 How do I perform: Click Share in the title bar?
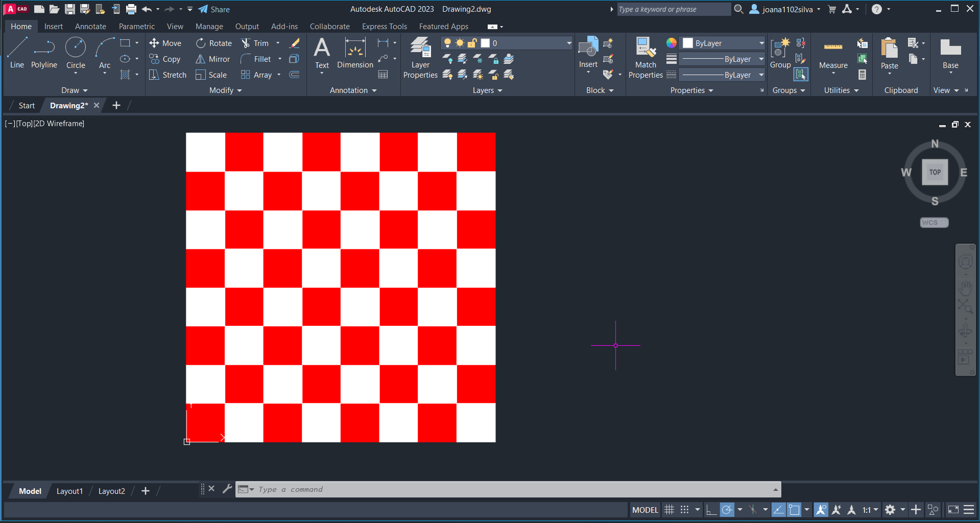(x=214, y=9)
